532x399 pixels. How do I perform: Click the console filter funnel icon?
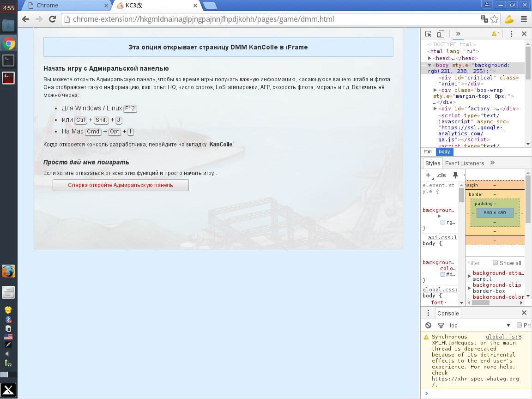(441, 326)
